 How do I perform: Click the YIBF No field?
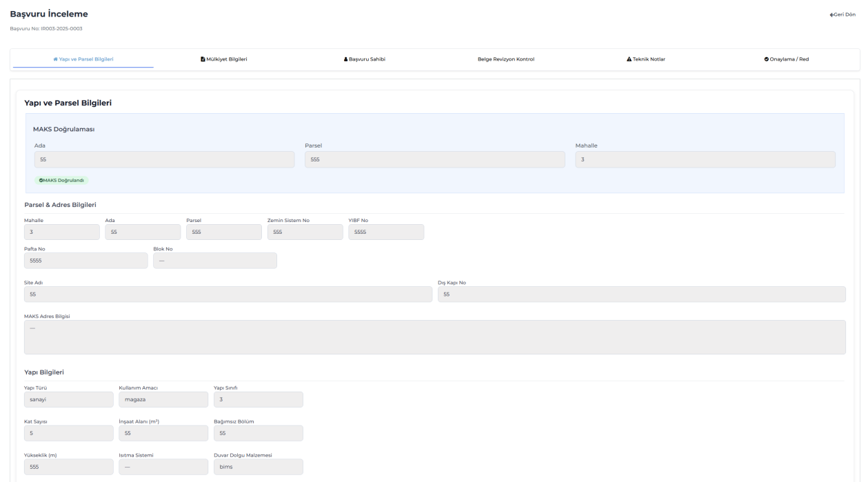click(x=386, y=232)
